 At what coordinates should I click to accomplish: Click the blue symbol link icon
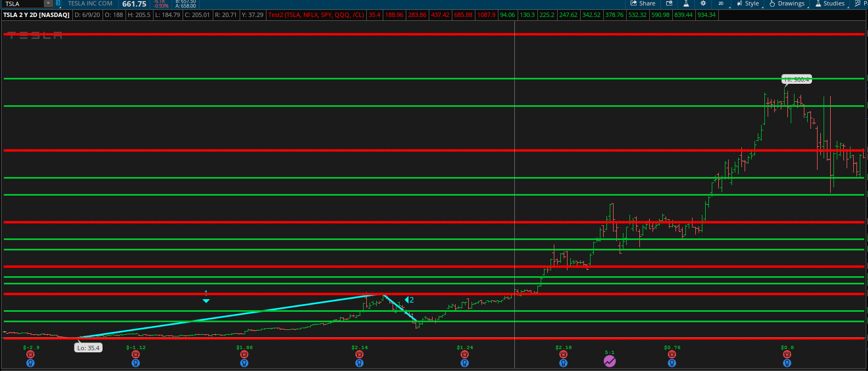[58, 3]
